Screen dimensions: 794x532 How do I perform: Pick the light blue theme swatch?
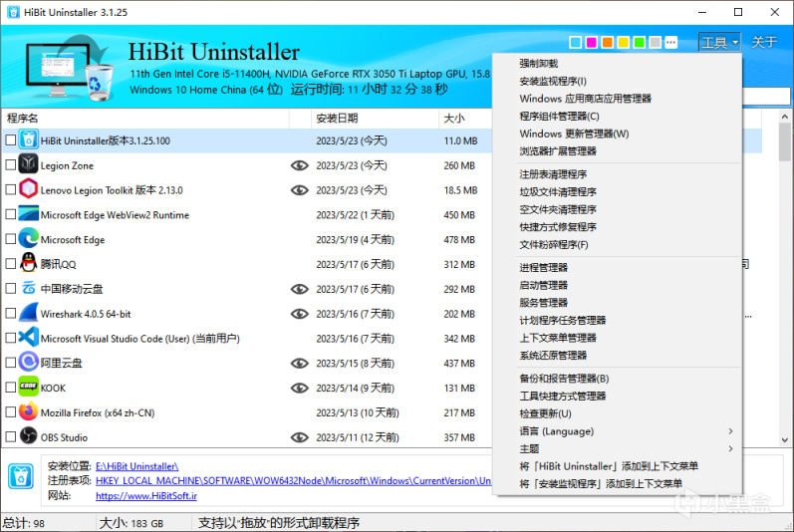point(575,43)
